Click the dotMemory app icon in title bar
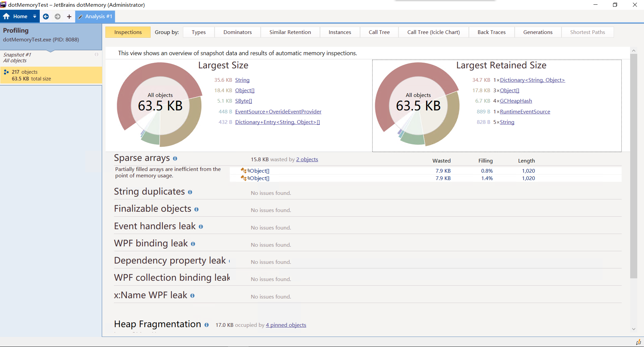This screenshot has width=644, height=347. click(3, 5)
